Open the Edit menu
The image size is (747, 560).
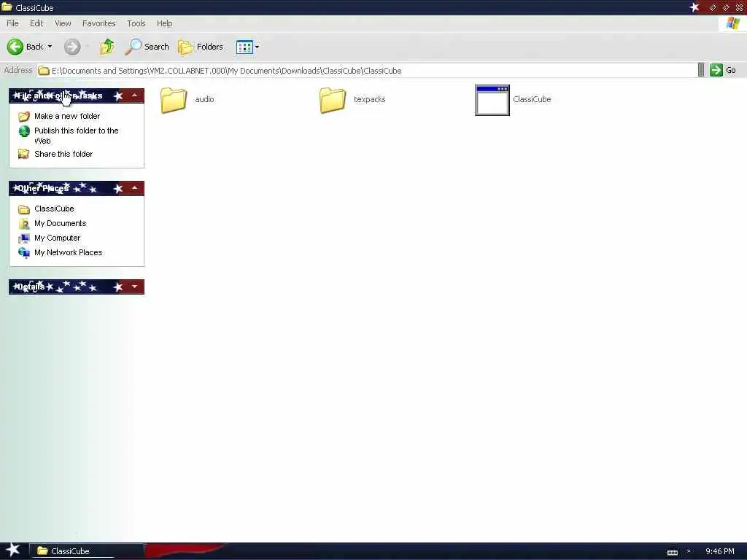pos(36,23)
